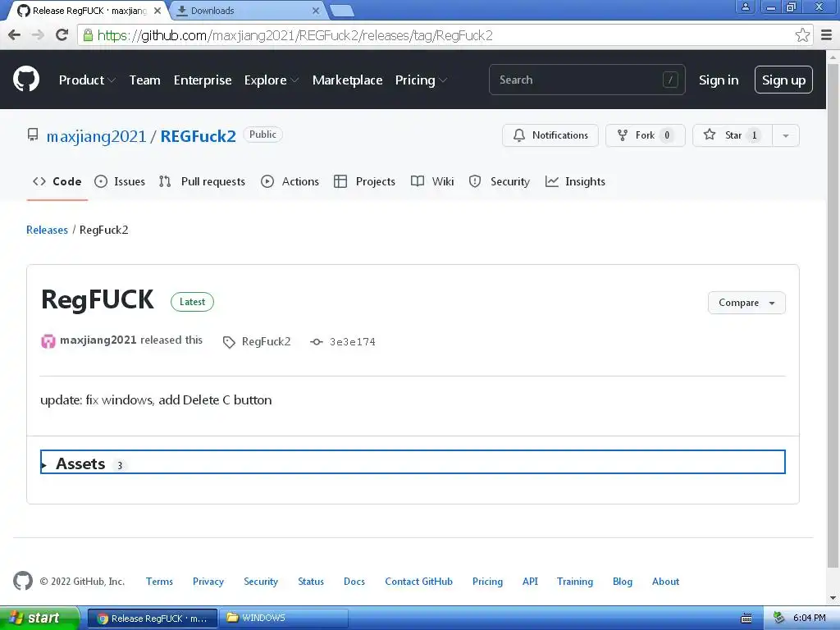Click the commit icon beside 3e3e174
This screenshot has height=630, width=840.
(317, 342)
